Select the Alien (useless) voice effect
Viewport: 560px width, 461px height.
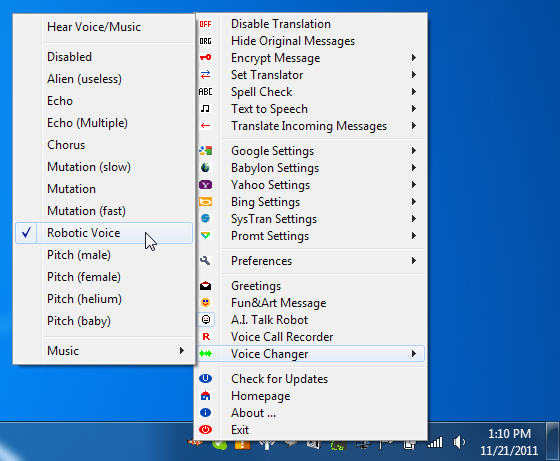tap(104, 79)
